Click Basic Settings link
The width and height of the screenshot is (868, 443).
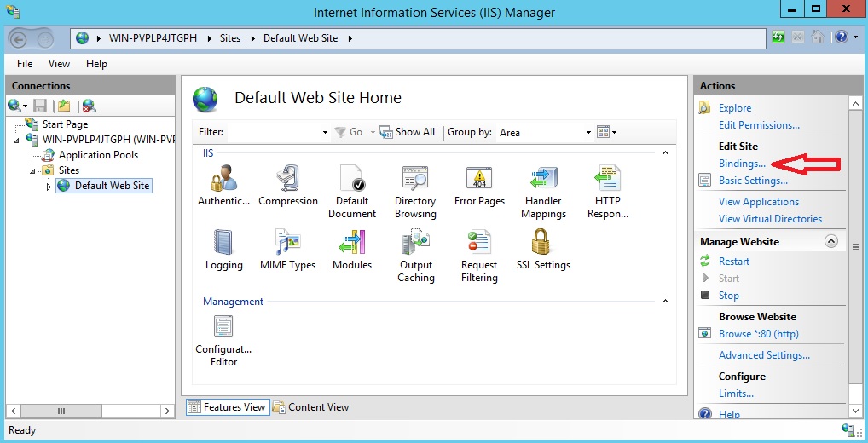click(753, 181)
